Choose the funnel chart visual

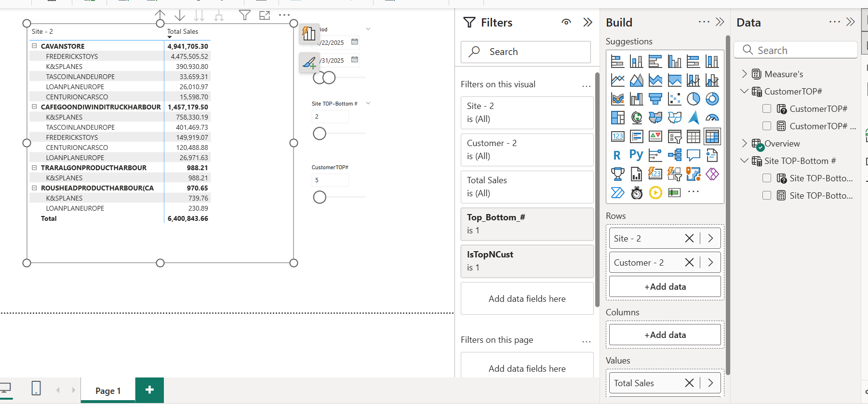point(655,99)
